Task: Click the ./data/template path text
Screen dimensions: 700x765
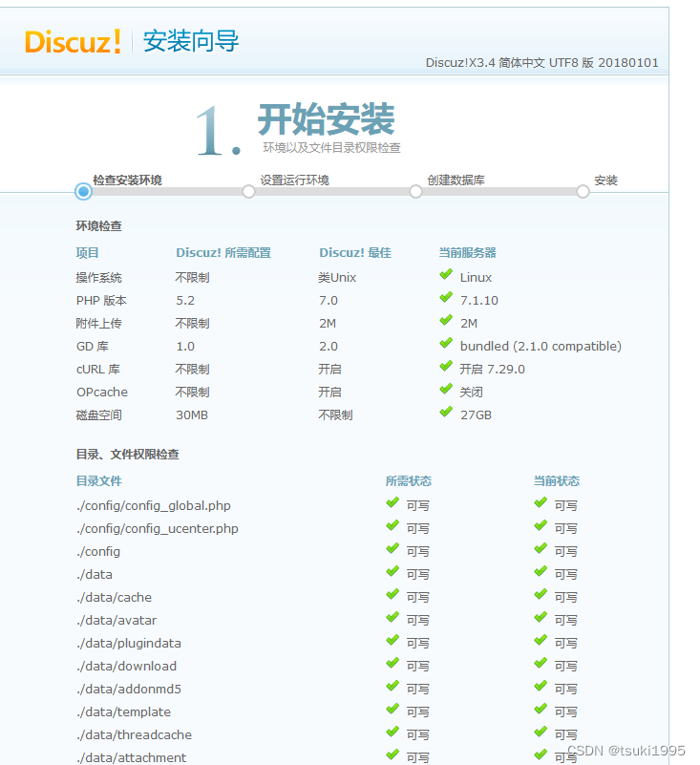Action: [123, 712]
